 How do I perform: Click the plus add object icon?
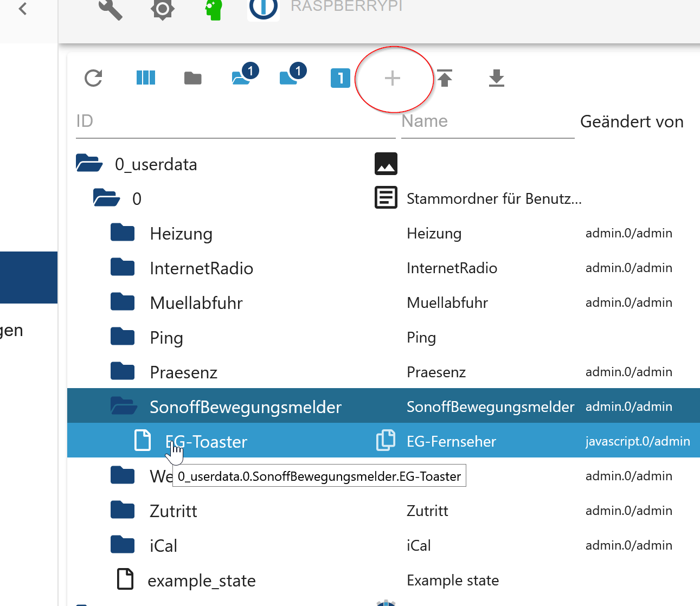tap(393, 78)
